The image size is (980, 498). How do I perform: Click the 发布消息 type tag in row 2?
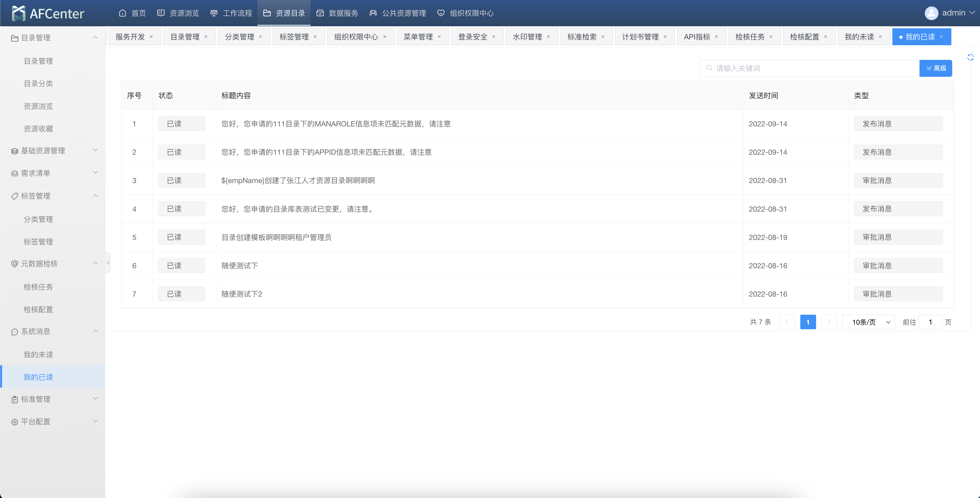[898, 152]
